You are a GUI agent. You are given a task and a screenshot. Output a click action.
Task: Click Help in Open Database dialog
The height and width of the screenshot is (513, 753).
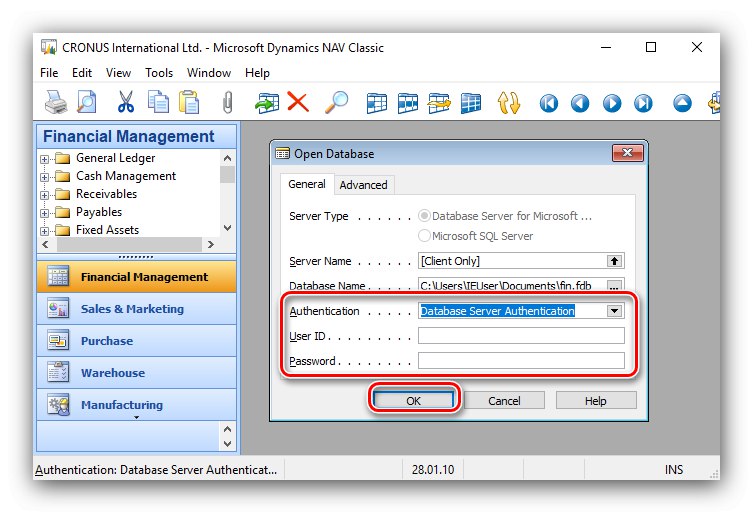(595, 400)
